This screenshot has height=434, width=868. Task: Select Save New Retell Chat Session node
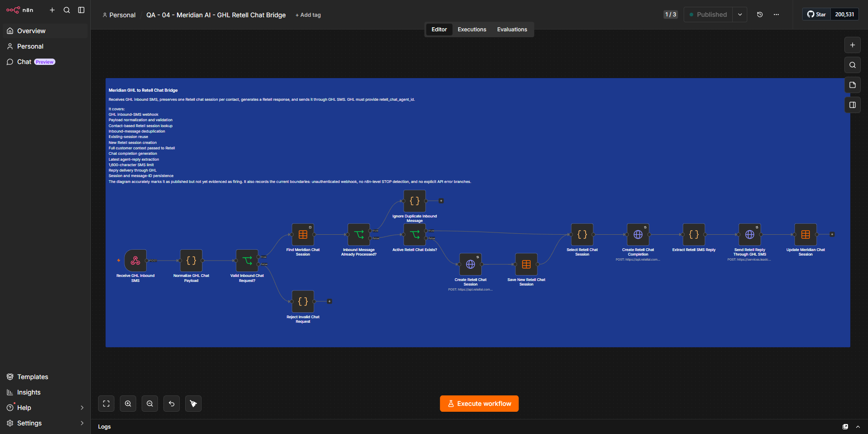click(x=526, y=264)
